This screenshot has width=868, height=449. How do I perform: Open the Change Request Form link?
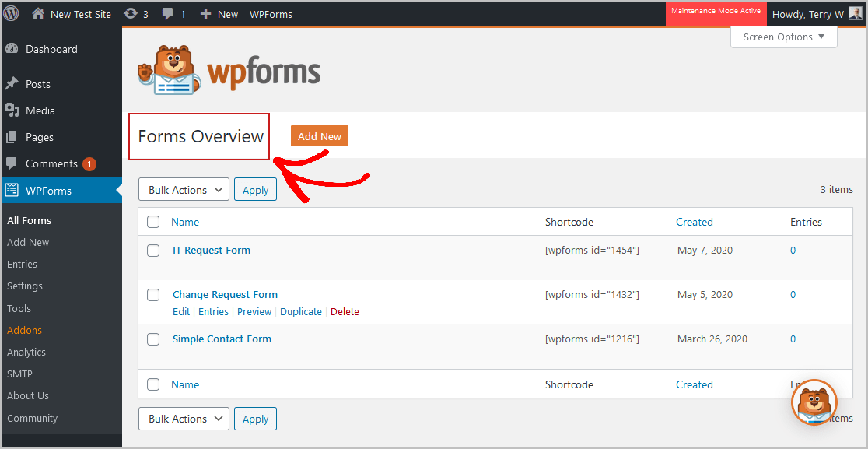pos(226,295)
